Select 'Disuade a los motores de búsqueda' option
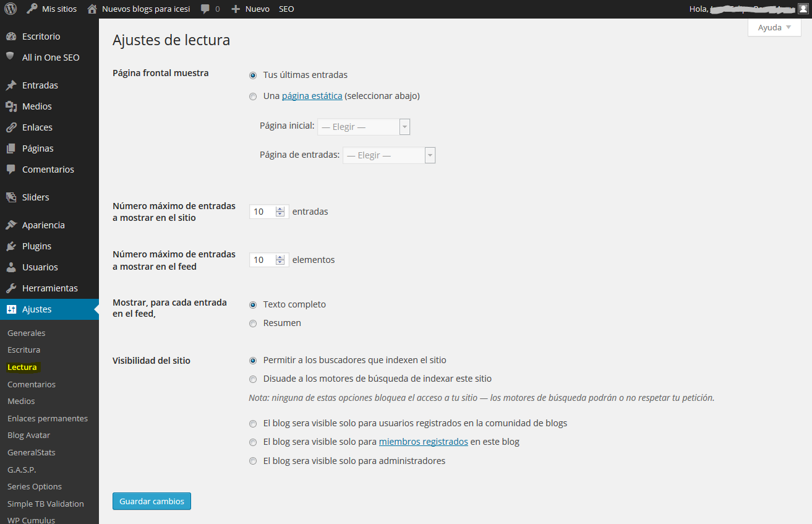The width and height of the screenshot is (812, 524). click(x=253, y=379)
